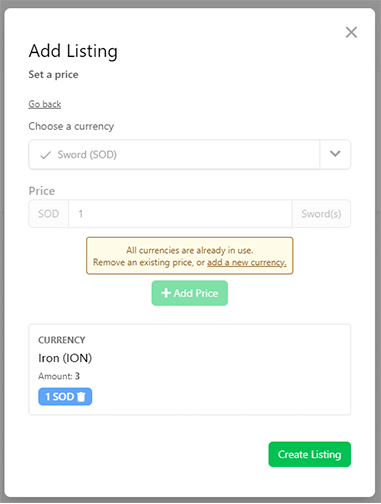Click the checkmark beside Sword (SOD)

point(46,155)
